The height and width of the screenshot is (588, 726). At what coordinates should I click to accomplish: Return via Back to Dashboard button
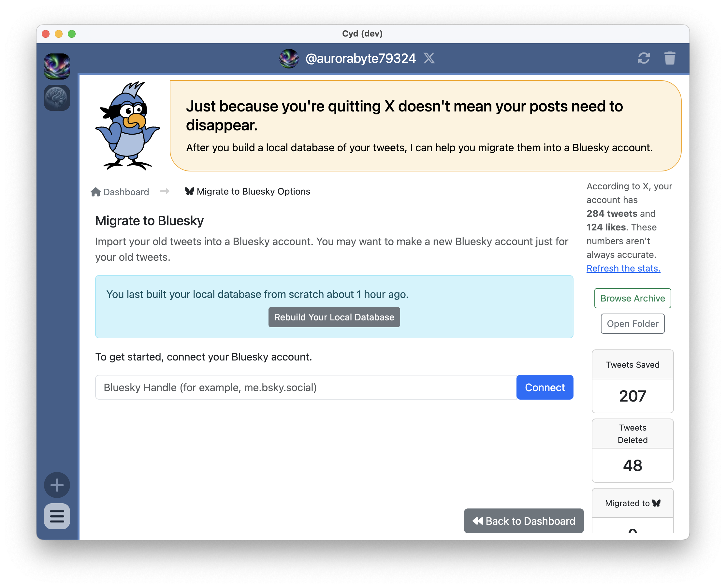[524, 521]
